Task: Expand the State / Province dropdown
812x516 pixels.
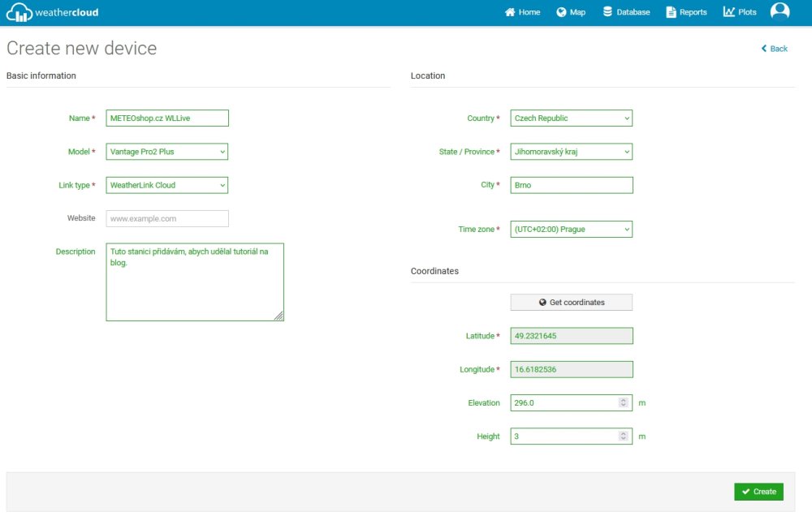Action: pos(571,152)
